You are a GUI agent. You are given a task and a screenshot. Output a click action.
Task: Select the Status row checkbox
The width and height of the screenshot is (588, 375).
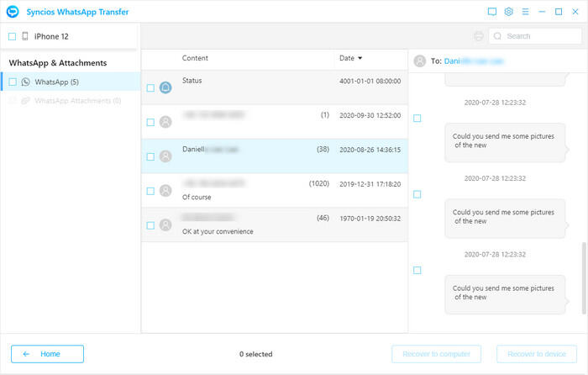[x=150, y=87]
